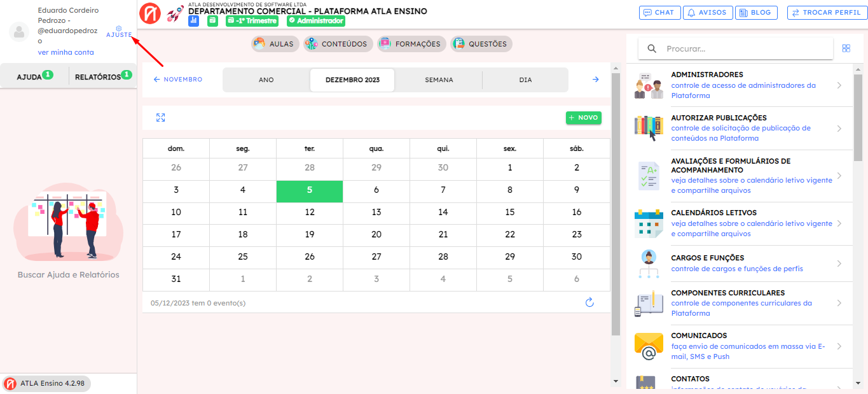868x394 pixels.
Task: Click the '05/12/2023 tem 0 evento(s)' status text
Action: pos(198,303)
